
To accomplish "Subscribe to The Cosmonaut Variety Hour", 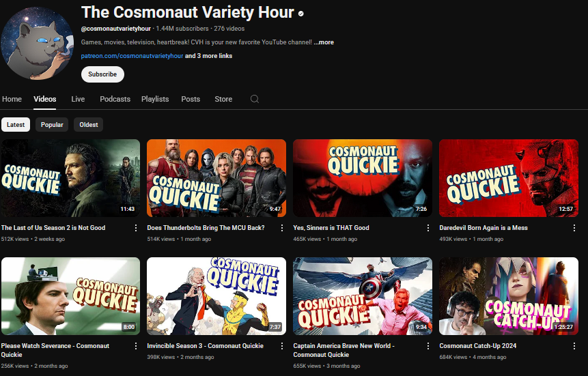I will 102,74.
